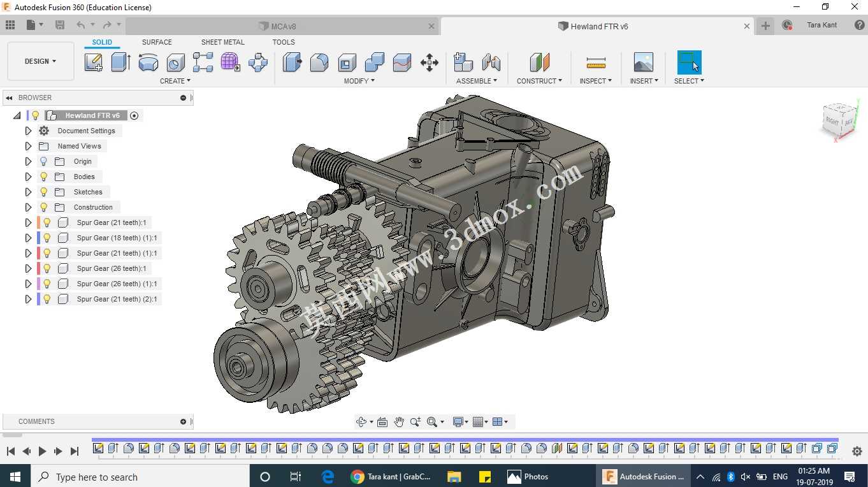This screenshot has height=487, width=868.
Task: Click the Look At icon
Action: point(382,422)
